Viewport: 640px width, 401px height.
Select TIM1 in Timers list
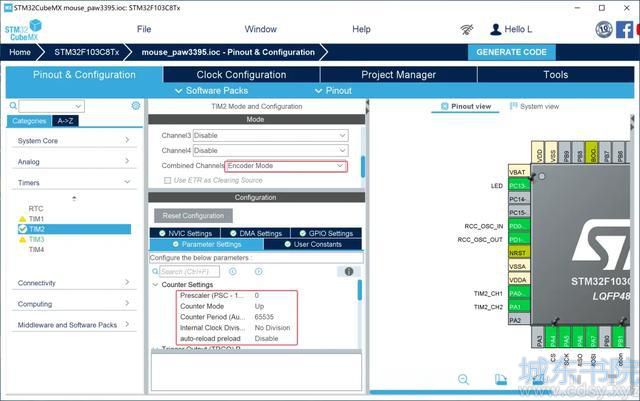coord(36,219)
